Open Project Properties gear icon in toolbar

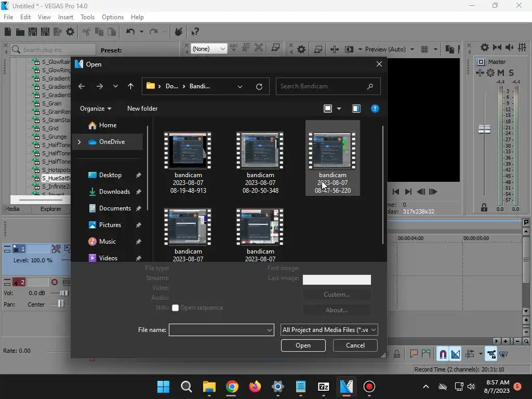click(70, 32)
